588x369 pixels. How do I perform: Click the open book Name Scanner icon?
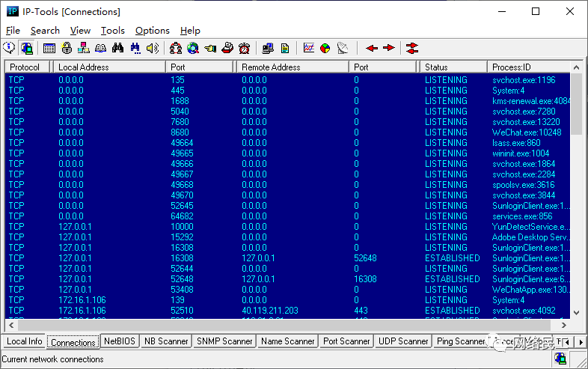[x=100, y=48]
